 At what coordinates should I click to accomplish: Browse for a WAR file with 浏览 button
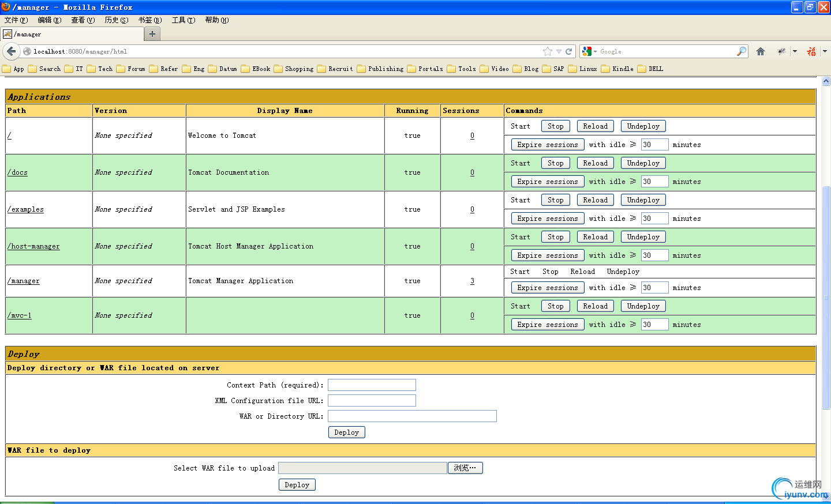pos(465,468)
